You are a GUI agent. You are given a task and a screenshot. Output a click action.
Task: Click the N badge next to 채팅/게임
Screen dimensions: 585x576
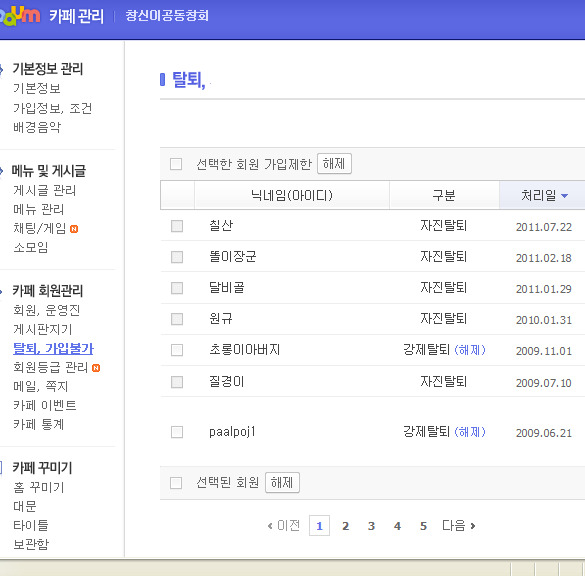74,229
